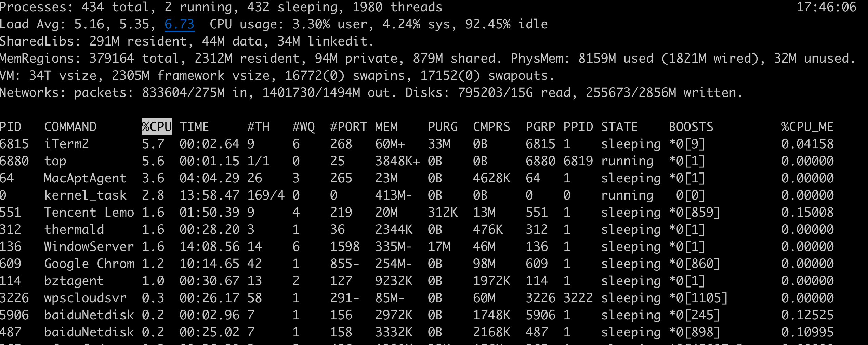Click the kernel_task process name
Viewport: 868px width, 345px height.
[85, 195]
